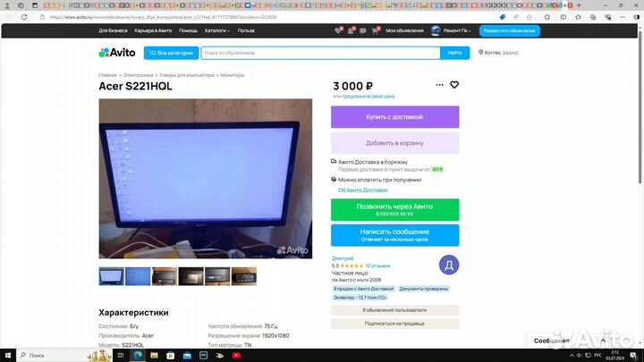This screenshot has height=362, width=644.
Task: Open Task View on taskbar
Action: pyautogui.click(x=121, y=355)
